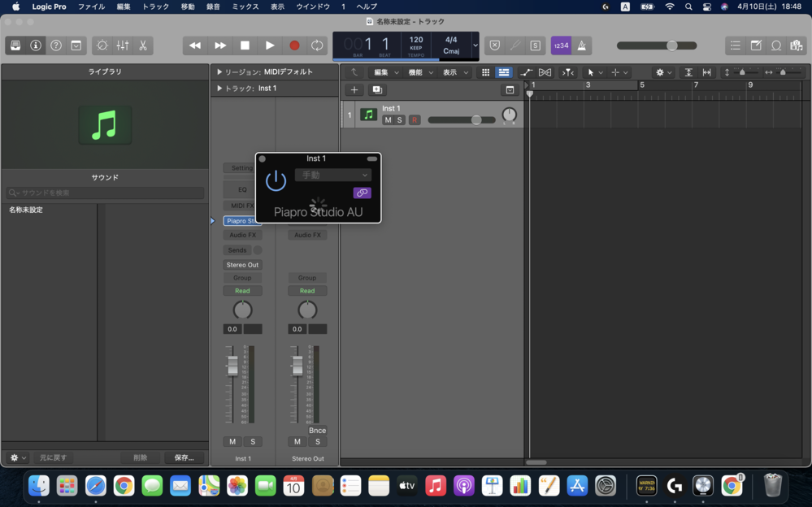Toggle the purple link button in plugin window
This screenshot has width=812, height=507.
click(x=362, y=193)
